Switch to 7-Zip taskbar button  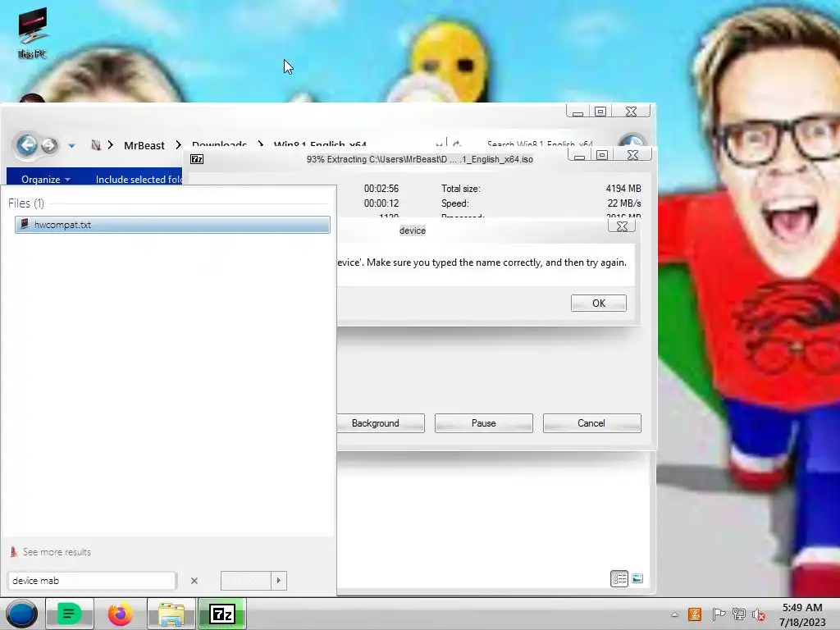point(221,614)
